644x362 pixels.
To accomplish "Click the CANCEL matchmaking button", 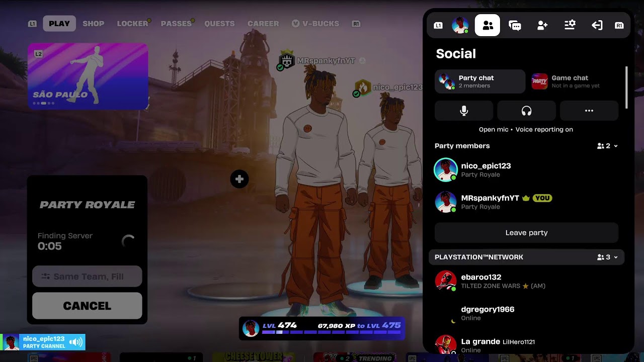I will click(x=87, y=306).
